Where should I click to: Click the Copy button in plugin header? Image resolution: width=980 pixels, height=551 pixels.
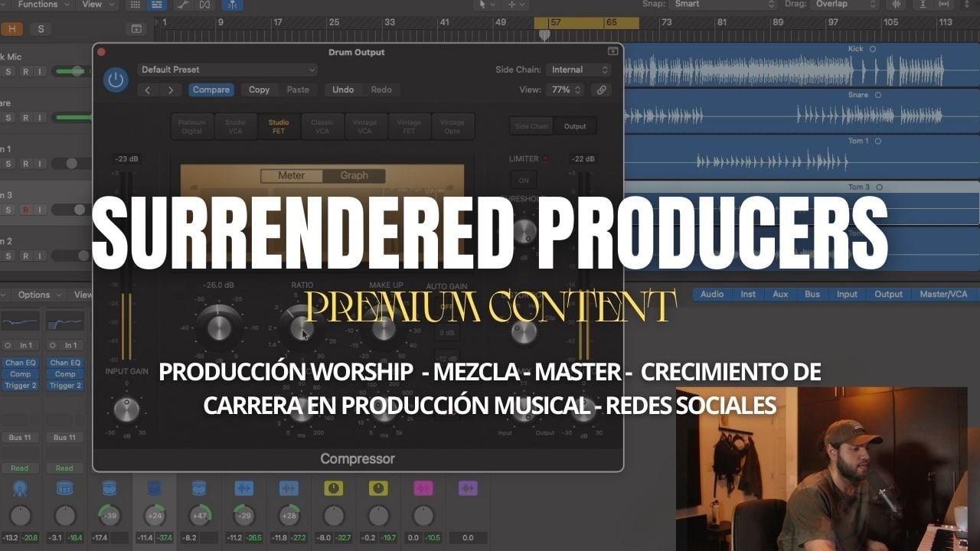click(x=259, y=90)
